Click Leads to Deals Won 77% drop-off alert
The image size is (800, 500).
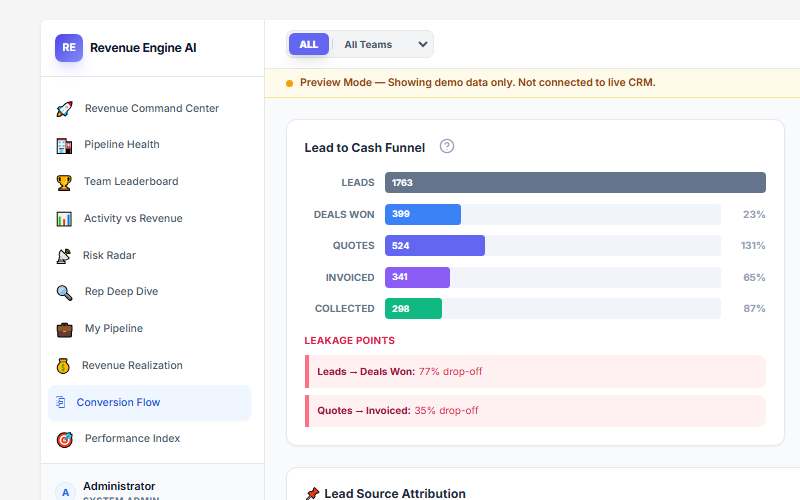(x=535, y=371)
